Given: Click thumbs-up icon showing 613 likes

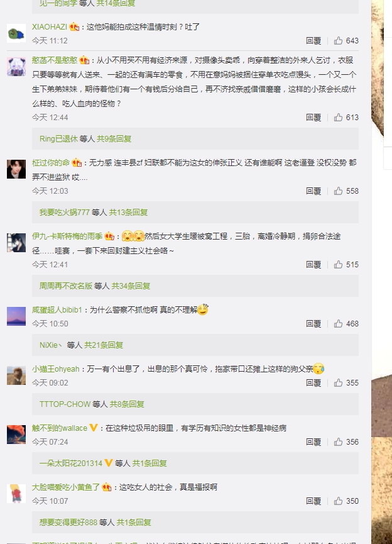Looking at the screenshot, I should [338, 118].
